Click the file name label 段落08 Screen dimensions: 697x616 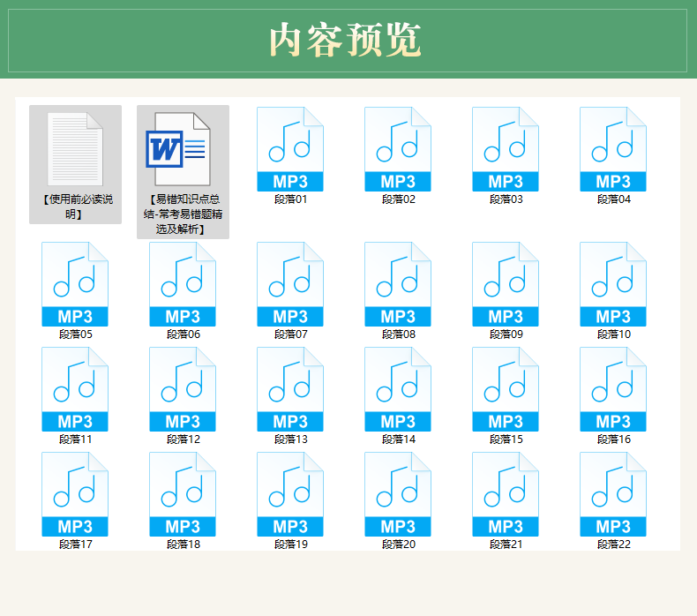(x=398, y=334)
